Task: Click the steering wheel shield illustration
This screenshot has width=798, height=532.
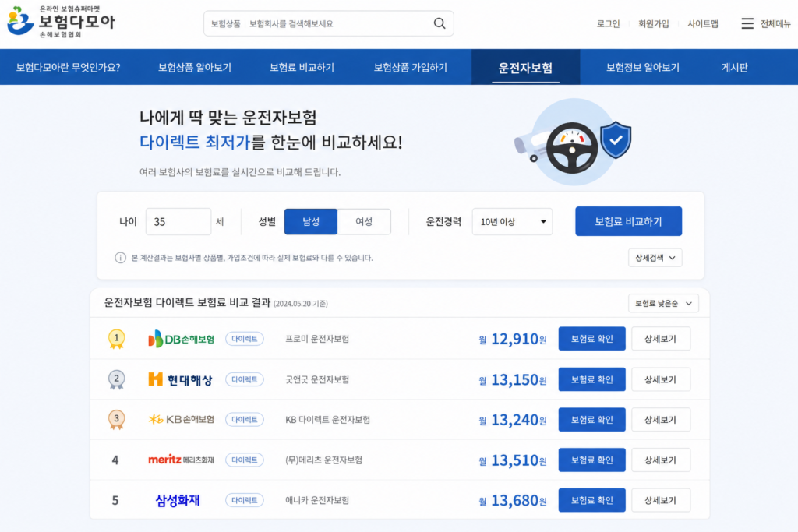Action: [x=574, y=142]
